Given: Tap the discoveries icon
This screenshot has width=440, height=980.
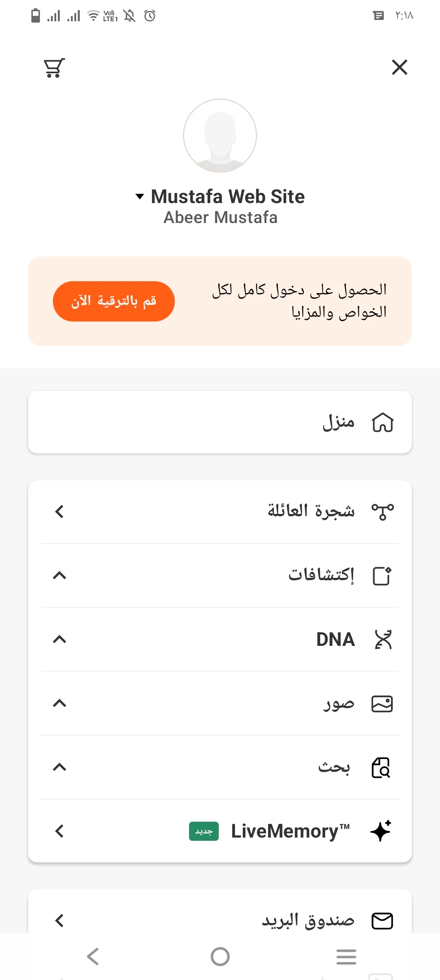Looking at the screenshot, I should coord(382,575).
